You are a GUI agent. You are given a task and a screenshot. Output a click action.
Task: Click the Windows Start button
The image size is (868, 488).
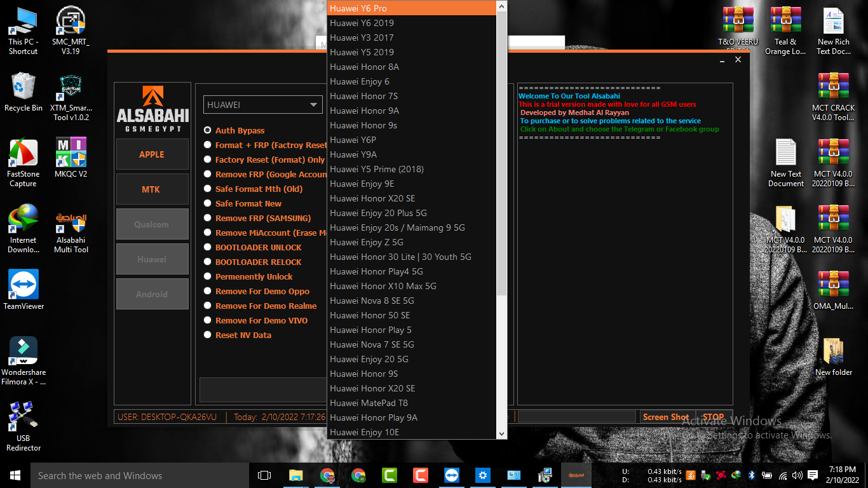15,475
